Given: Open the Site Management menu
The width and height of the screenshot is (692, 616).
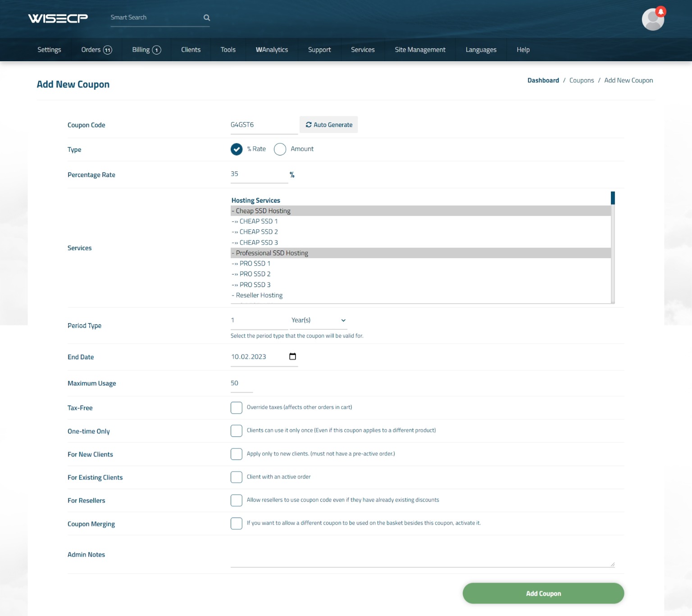Looking at the screenshot, I should pos(420,50).
